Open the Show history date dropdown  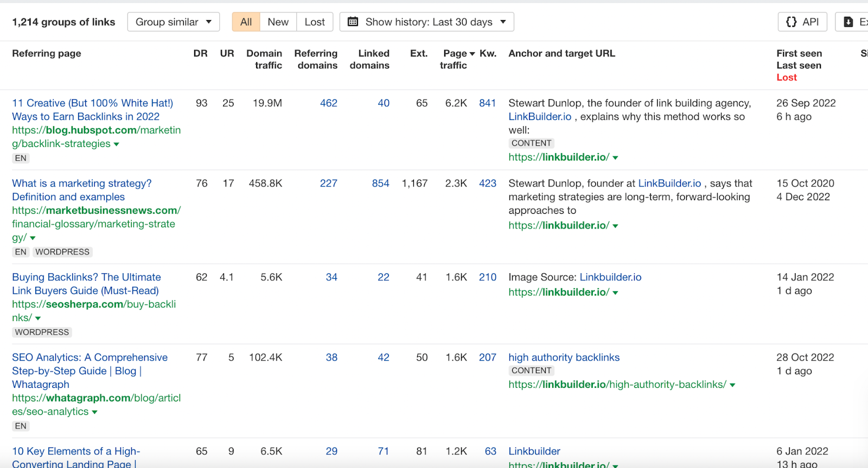426,22
